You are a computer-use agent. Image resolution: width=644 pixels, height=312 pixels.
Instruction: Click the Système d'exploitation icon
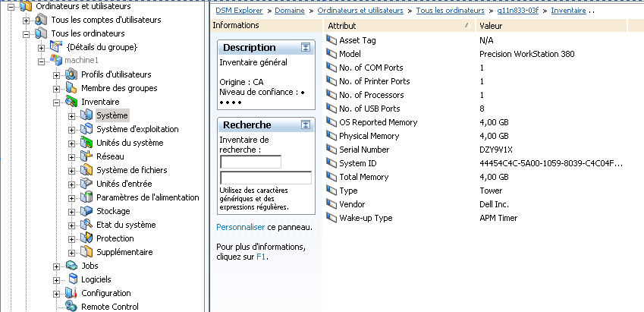coord(86,129)
